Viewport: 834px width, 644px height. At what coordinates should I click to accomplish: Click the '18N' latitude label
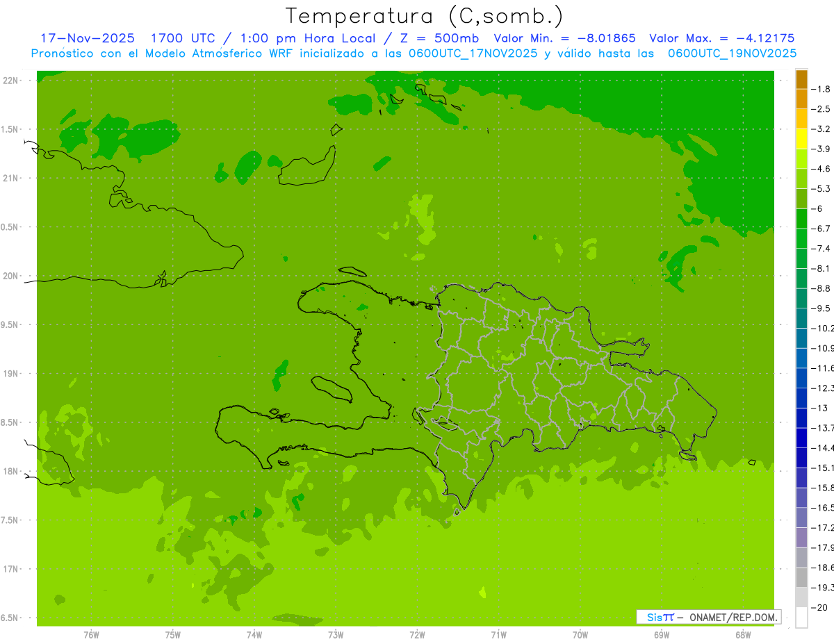(10, 471)
